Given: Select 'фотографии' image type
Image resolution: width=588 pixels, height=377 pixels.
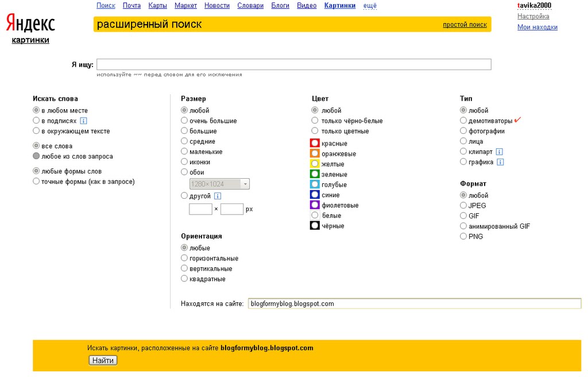Looking at the screenshot, I should [463, 130].
